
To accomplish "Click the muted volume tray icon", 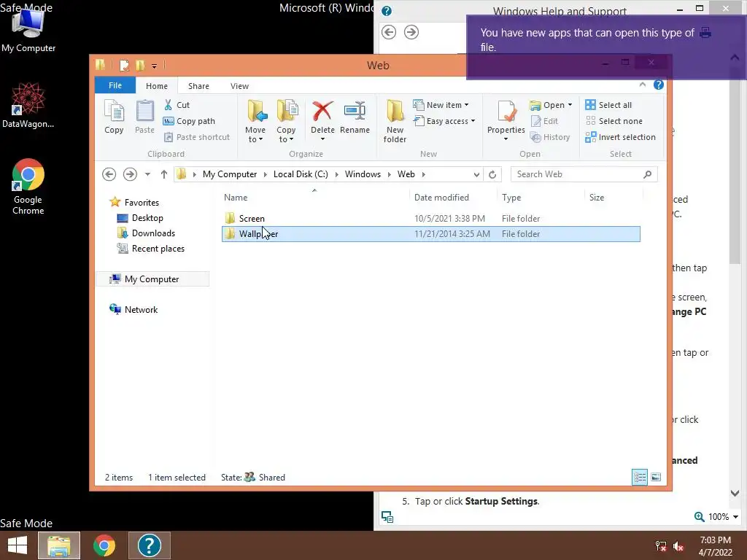I will (x=678, y=546).
